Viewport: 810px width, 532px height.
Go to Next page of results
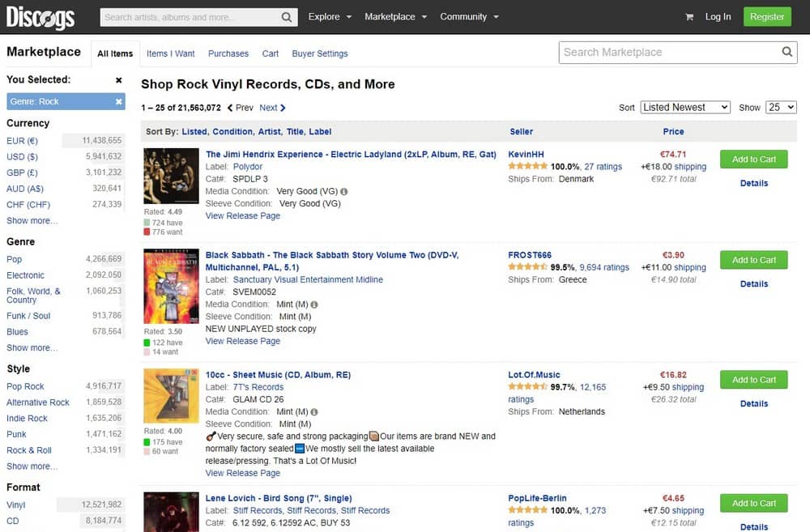click(272, 108)
